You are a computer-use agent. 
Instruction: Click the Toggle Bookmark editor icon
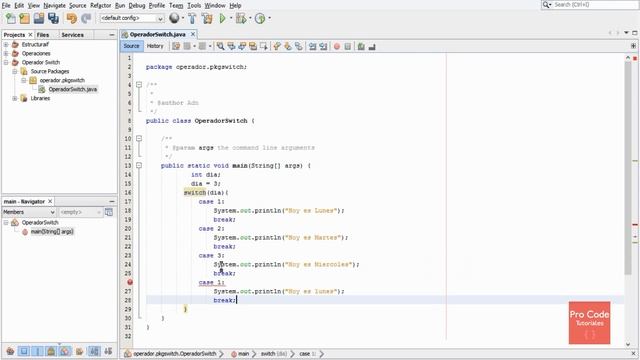coord(299,46)
